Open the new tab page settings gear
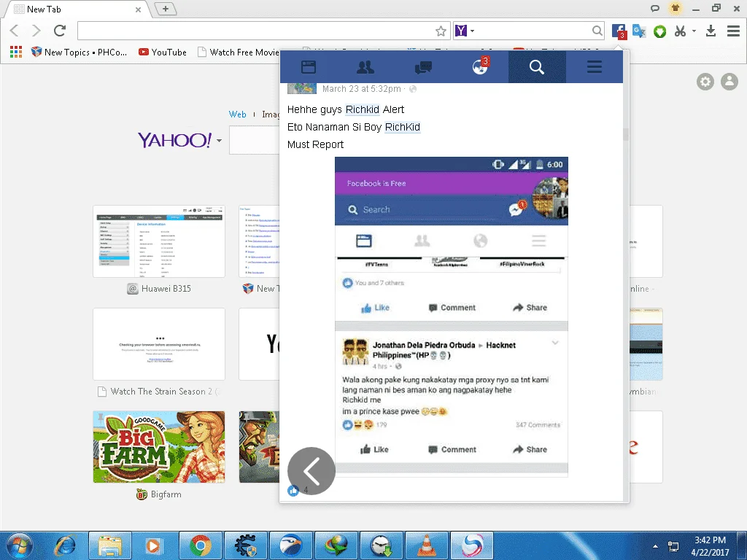The image size is (747, 560). [705, 82]
